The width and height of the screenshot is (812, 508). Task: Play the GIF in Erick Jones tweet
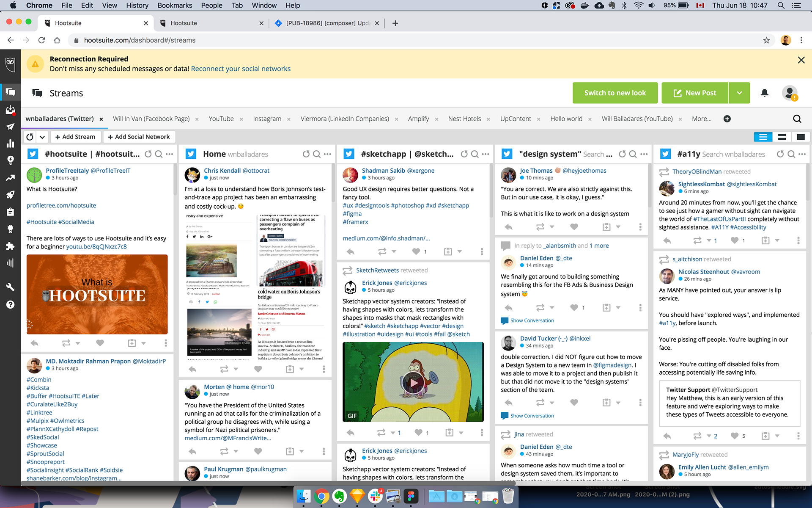[x=413, y=383]
